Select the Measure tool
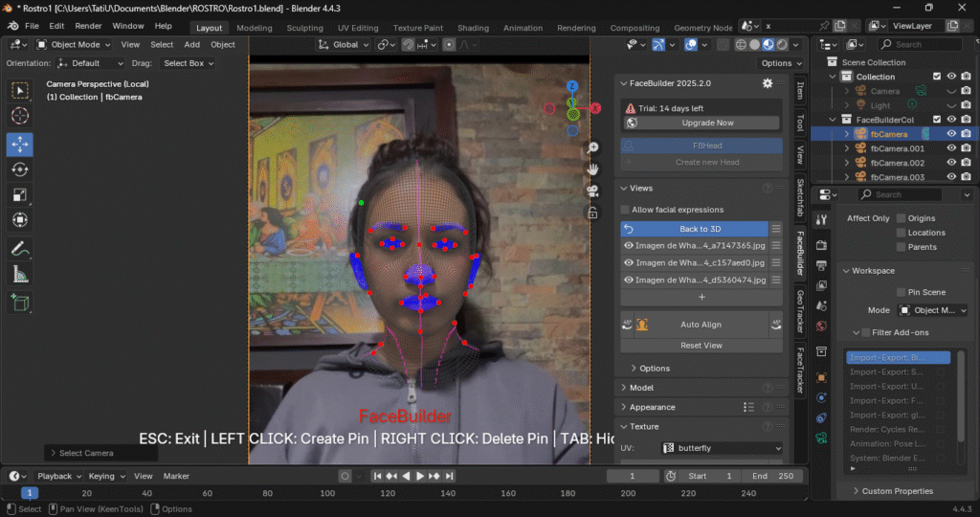The image size is (980, 517). click(x=19, y=275)
